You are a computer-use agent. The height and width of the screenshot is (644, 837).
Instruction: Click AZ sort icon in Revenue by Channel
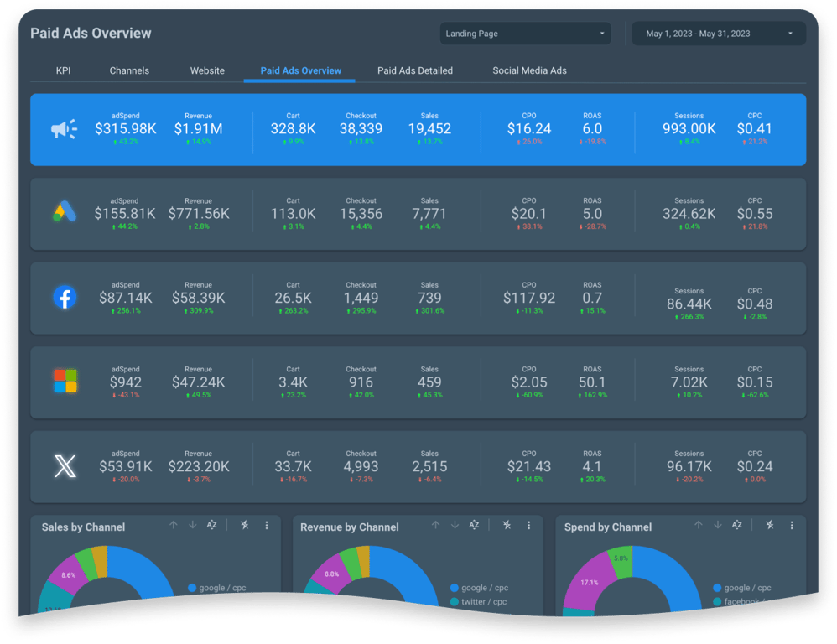[x=474, y=525]
